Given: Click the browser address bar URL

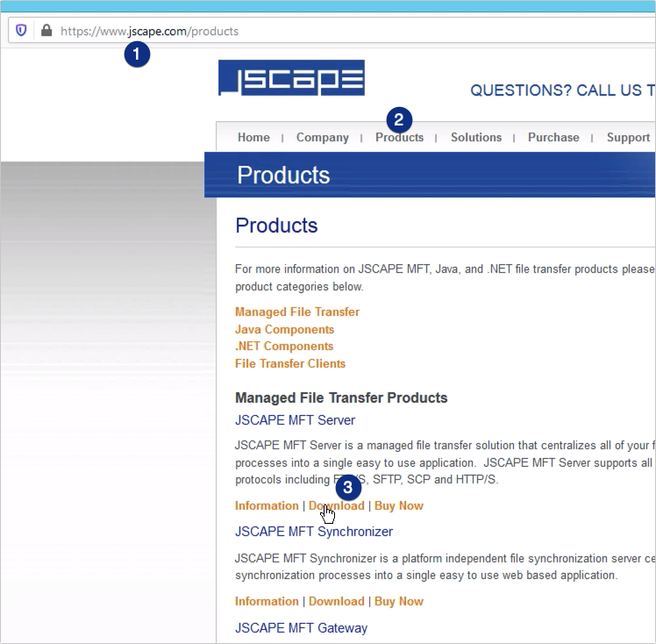Looking at the screenshot, I should 149,31.
